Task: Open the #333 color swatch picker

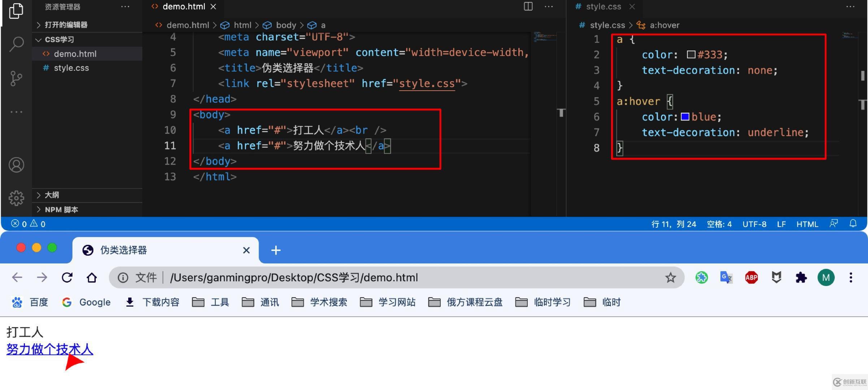Action: (691, 55)
